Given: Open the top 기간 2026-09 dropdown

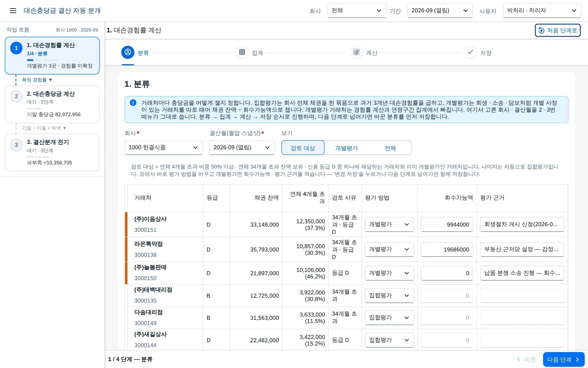Looking at the screenshot, I should point(440,10).
